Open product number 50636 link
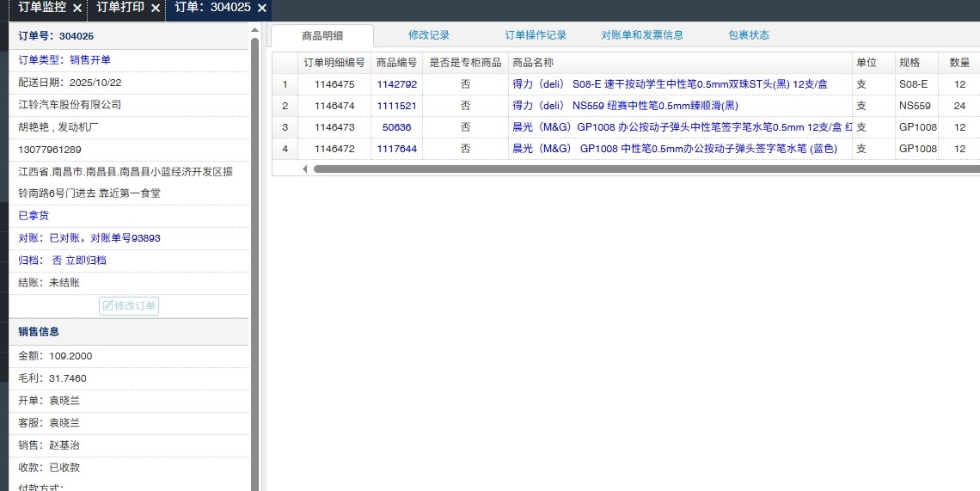Image resolution: width=980 pixels, height=491 pixels. [396, 127]
